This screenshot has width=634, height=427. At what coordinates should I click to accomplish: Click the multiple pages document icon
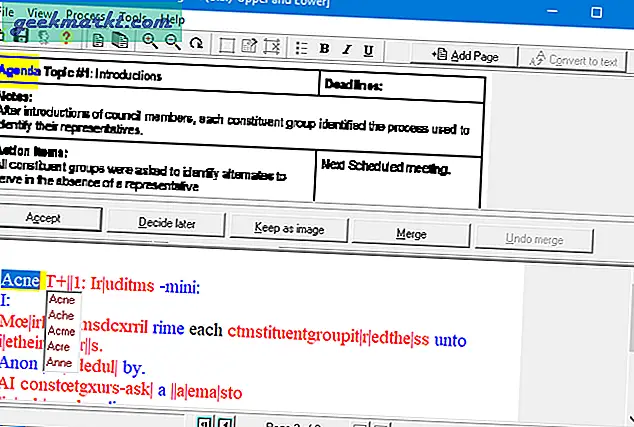[x=120, y=40]
